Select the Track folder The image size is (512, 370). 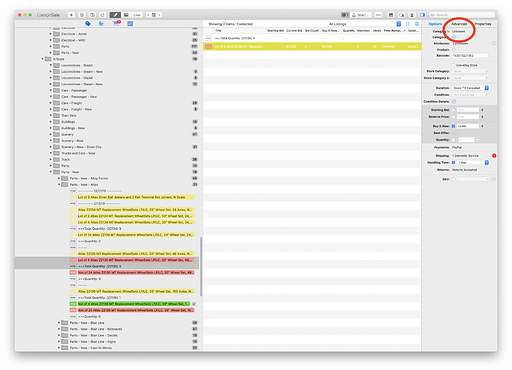65,159
